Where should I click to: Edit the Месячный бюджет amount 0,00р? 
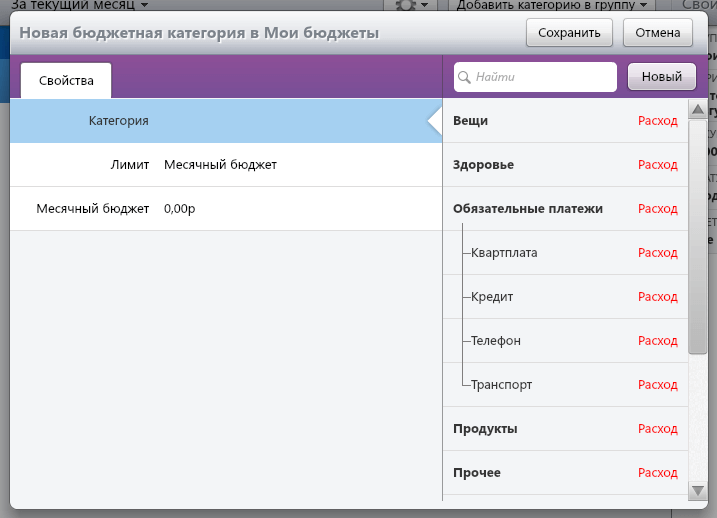click(180, 208)
